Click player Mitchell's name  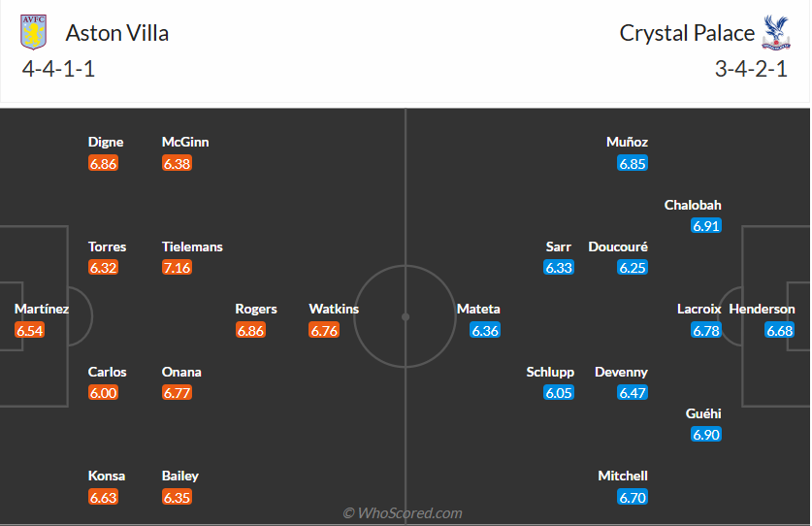point(623,476)
